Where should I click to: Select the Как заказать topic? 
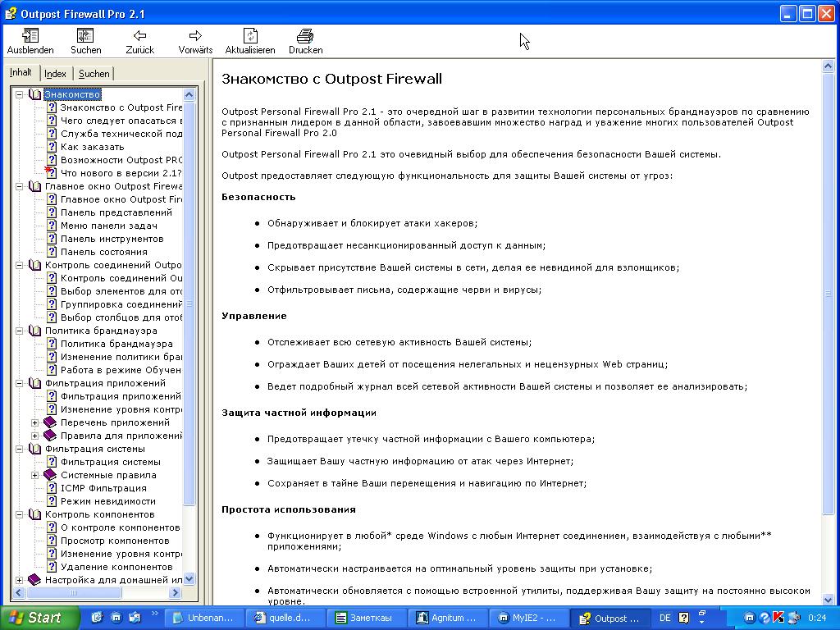92,147
